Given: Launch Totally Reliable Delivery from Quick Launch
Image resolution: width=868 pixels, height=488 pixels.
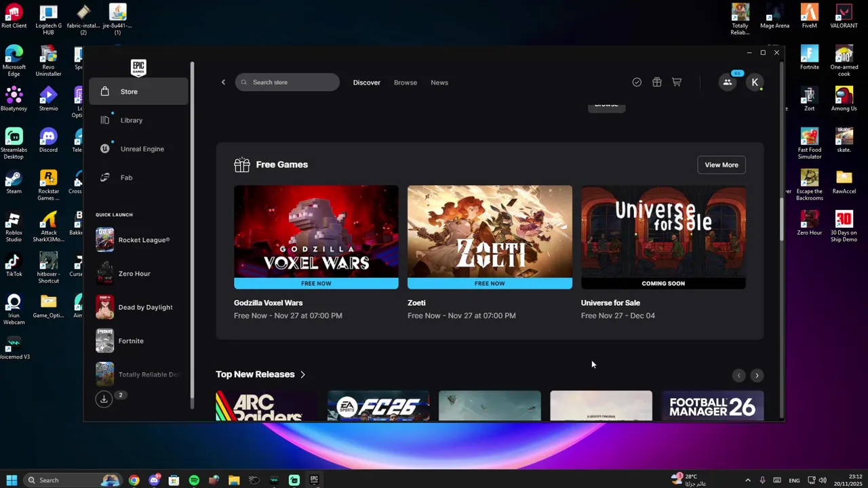Looking at the screenshot, I should tap(138, 375).
